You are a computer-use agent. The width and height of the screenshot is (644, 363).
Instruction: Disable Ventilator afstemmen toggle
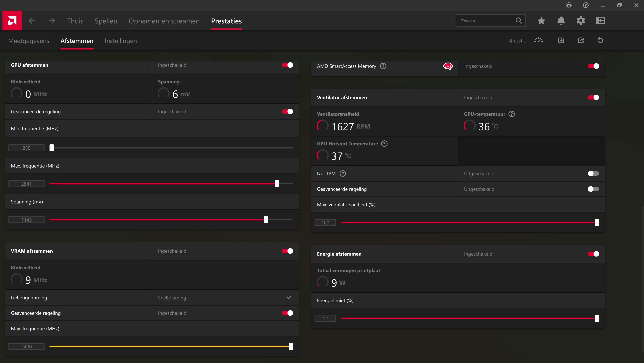[594, 98]
